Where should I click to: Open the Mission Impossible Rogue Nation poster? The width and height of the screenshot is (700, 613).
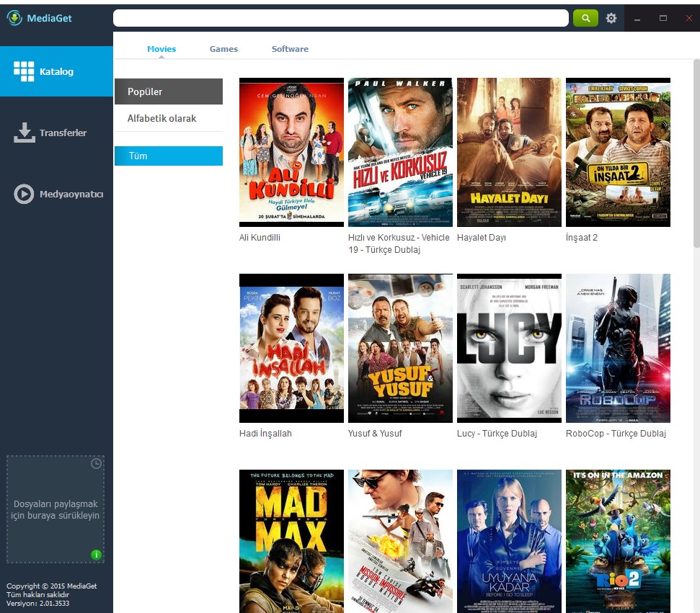(x=400, y=541)
